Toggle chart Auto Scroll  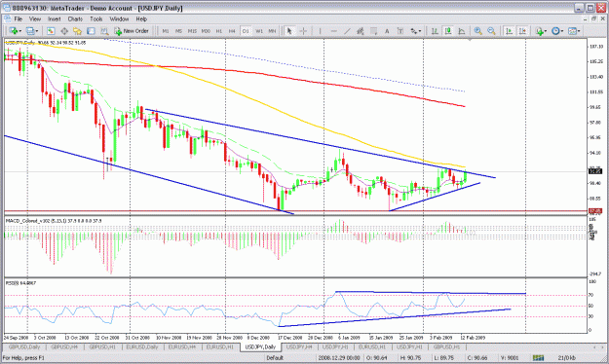tap(509, 31)
